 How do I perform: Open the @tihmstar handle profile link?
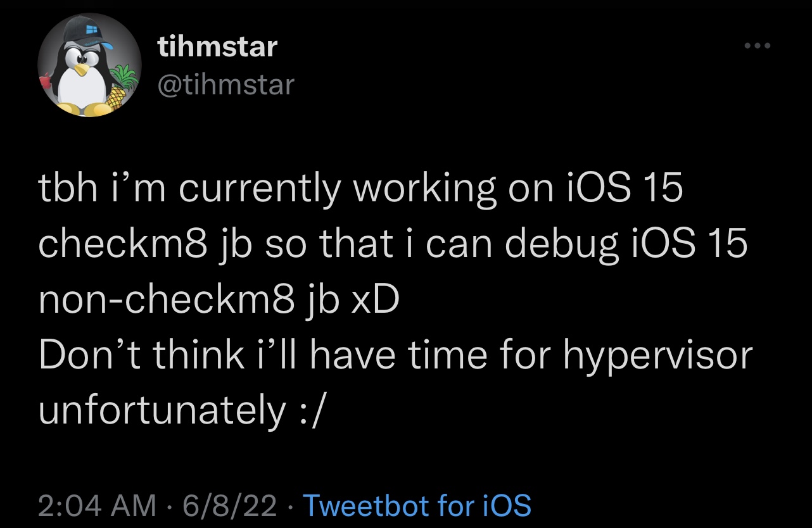pos(226,84)
